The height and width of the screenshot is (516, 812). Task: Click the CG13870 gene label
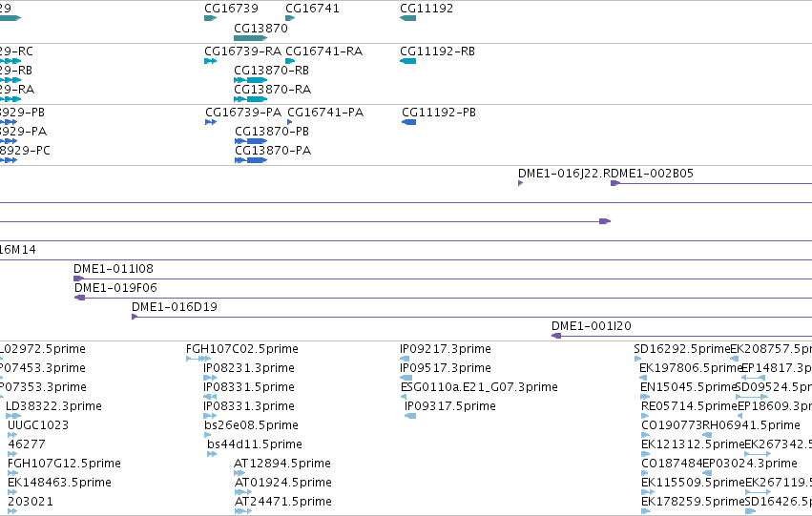(261, 28)
